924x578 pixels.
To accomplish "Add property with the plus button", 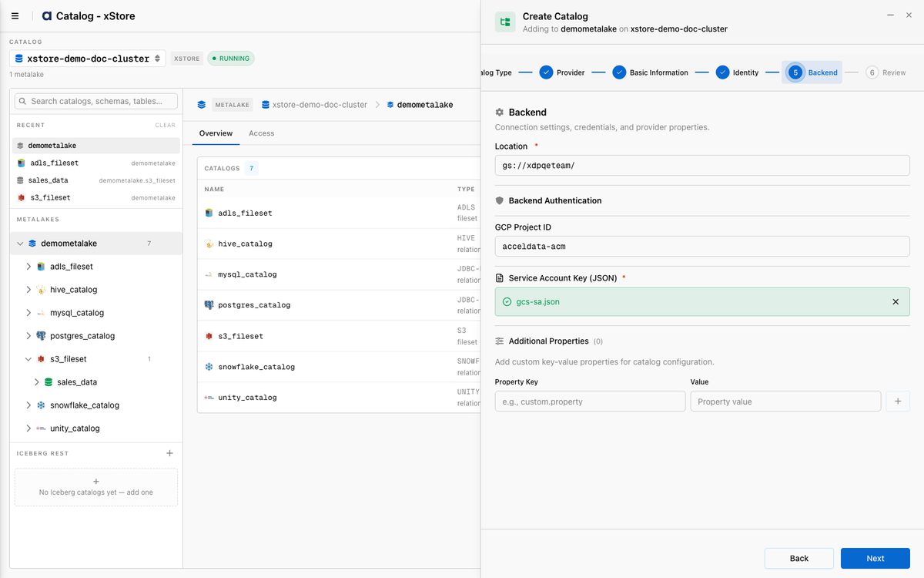I will pyautogui.click(x=898, y=402).
